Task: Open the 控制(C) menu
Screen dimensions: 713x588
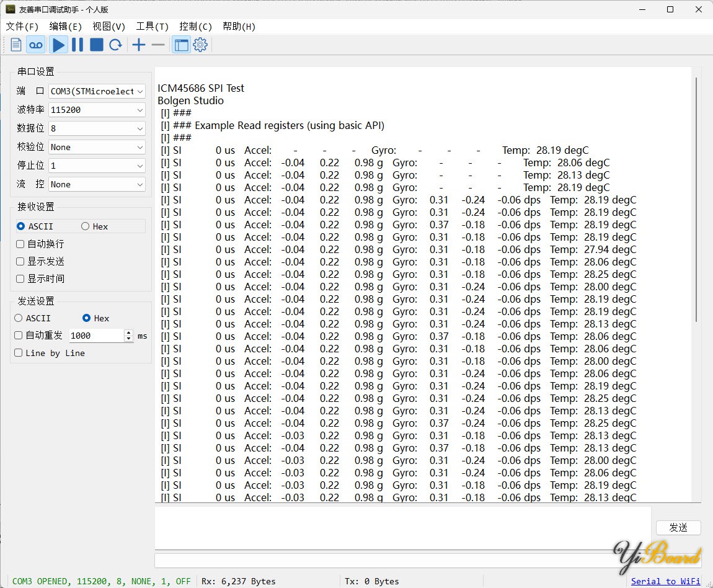Action: [195, 27]
